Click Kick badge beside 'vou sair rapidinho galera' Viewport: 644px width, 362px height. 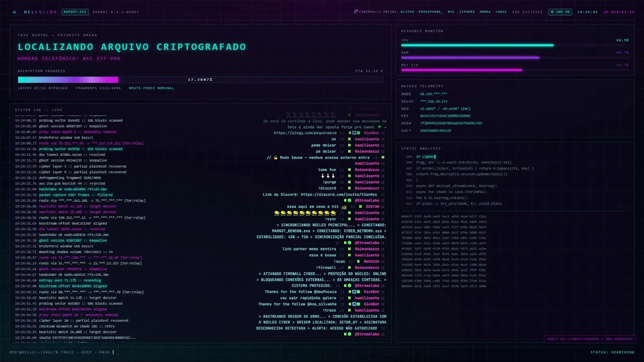click(x=349, y=298)
